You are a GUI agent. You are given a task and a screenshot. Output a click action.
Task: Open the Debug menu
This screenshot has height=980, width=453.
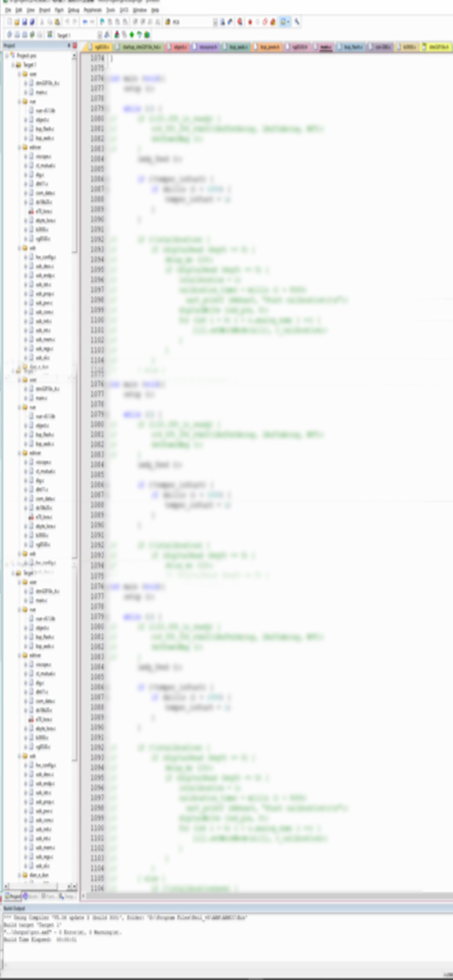[73, 10]
